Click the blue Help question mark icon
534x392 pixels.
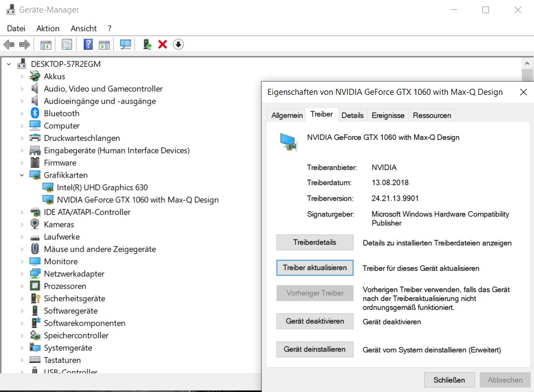coord(88,44)
